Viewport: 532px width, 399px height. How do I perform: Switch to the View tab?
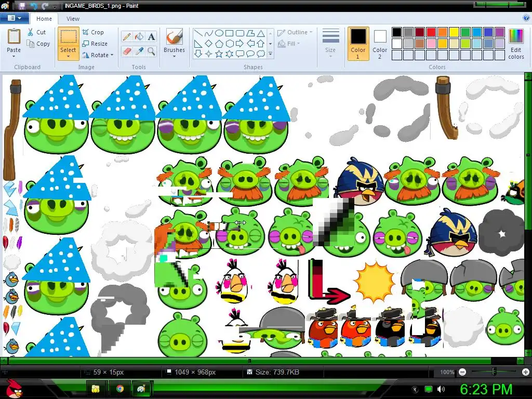[73, 19]
